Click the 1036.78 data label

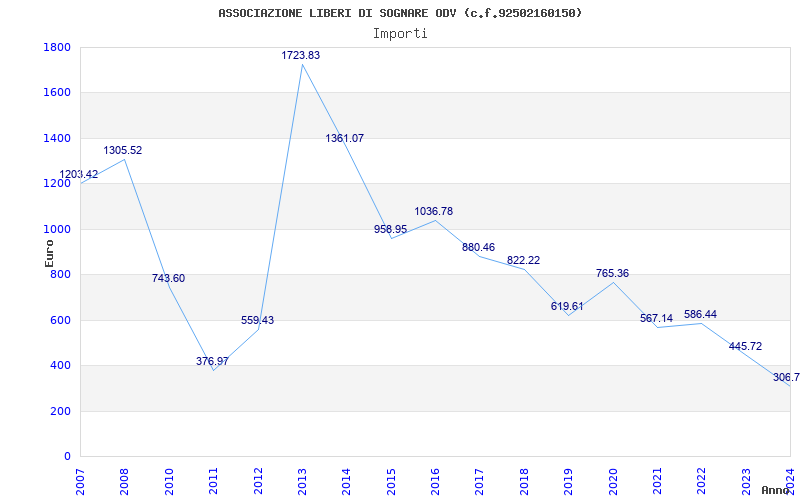(434, 211)
